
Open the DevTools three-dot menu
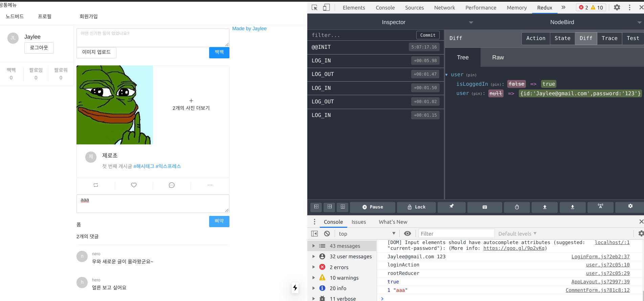[x=629, y=7]
